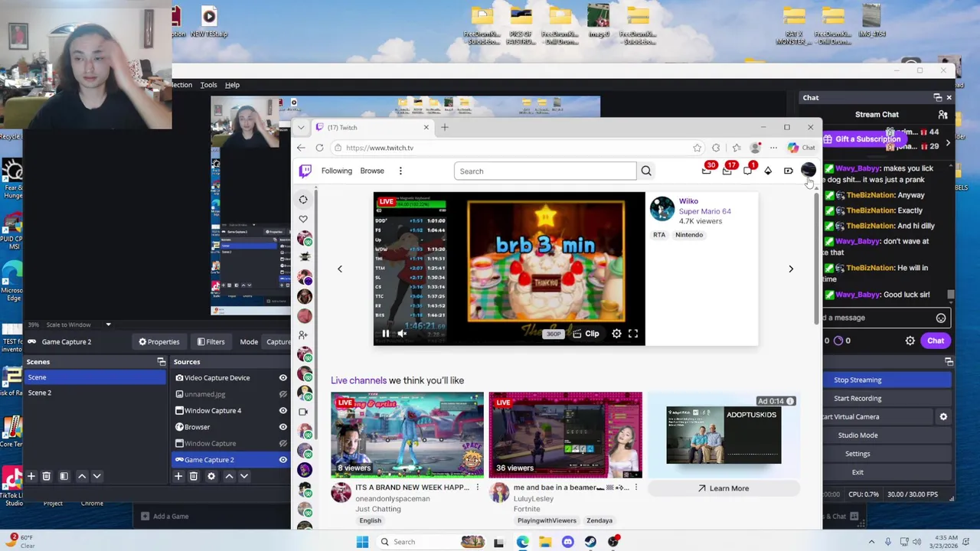The width and height of the screenshot is (980, 551).
Task: Move source down
Action: [244, 476]
